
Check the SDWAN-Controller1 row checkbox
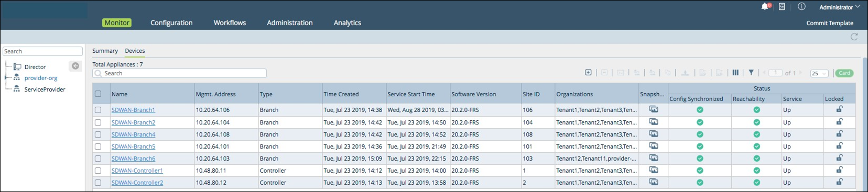click(98, 171)
